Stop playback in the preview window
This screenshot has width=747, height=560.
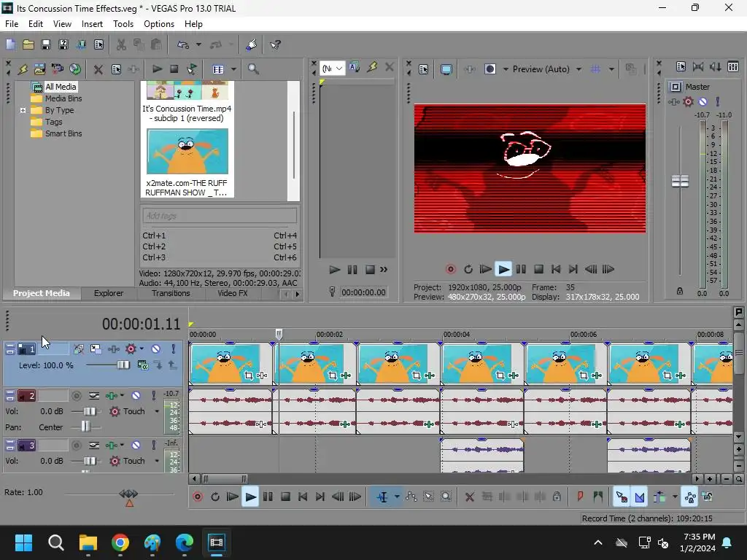tap(538, 270)
